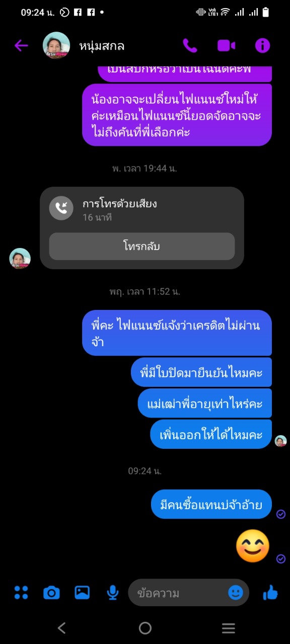Image resolution: width=290 pixels, height=644 pixels.
Task: Open conversation info icon
Action: pos(262,46)
